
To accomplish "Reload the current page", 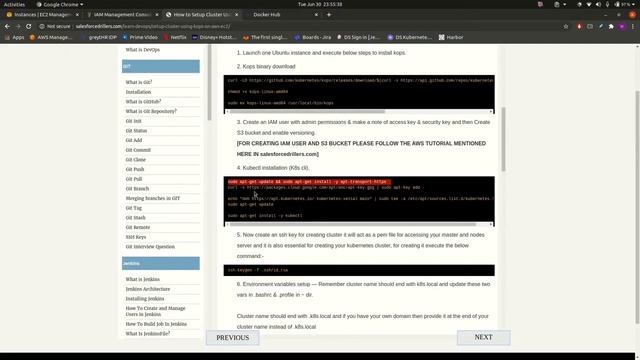I will (x=29, y=26).
